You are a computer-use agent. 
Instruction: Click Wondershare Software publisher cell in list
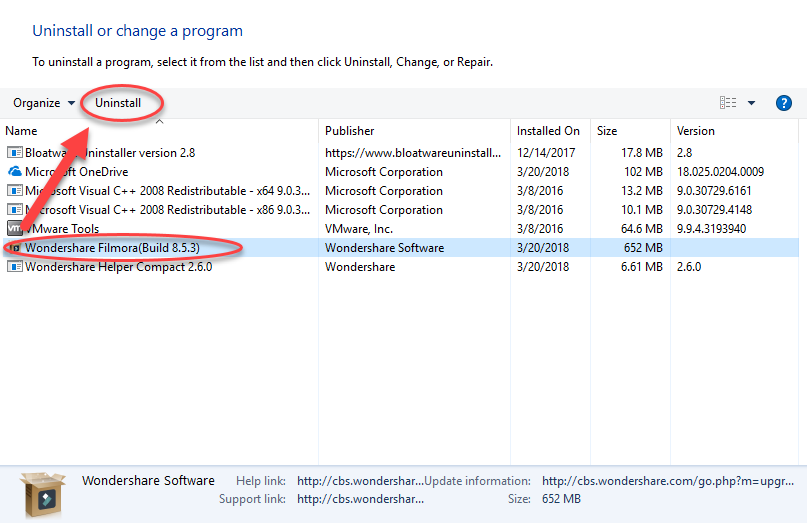pos(384,248)
